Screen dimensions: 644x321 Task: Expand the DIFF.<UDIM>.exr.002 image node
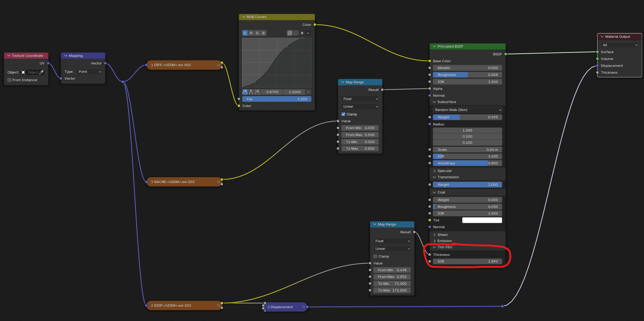coord(152,65)
